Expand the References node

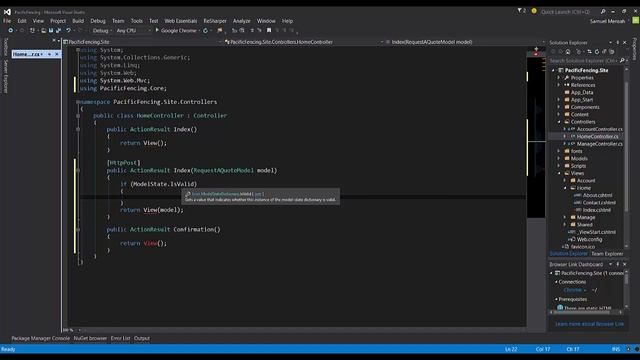pyautogui.click(x=559, y=85)
